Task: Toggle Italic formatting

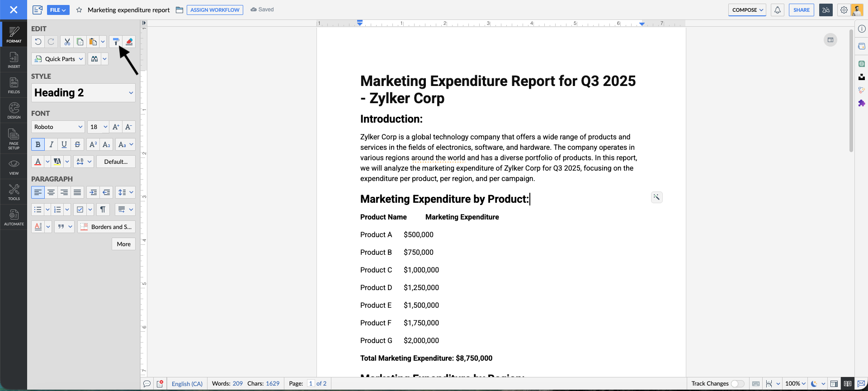Action: (x=51, y=144)
